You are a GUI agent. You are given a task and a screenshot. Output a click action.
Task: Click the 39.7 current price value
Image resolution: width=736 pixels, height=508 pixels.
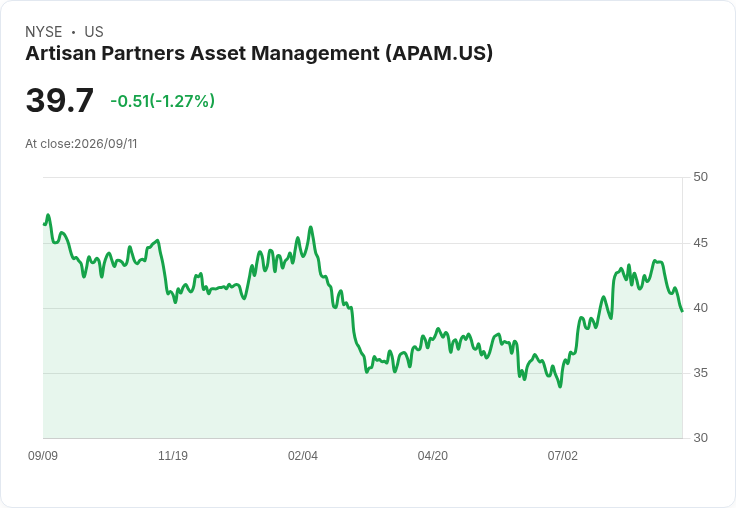[60, 100]
